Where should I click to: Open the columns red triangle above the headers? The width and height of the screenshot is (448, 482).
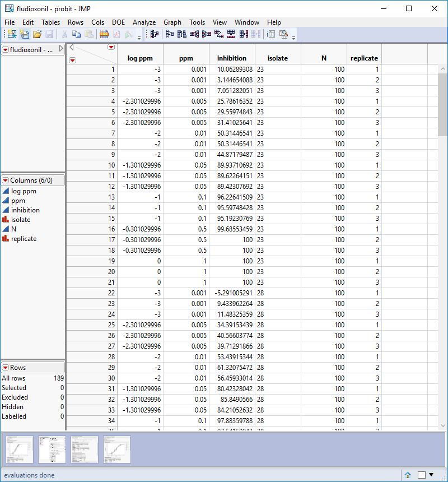click(x=111, y=47)
